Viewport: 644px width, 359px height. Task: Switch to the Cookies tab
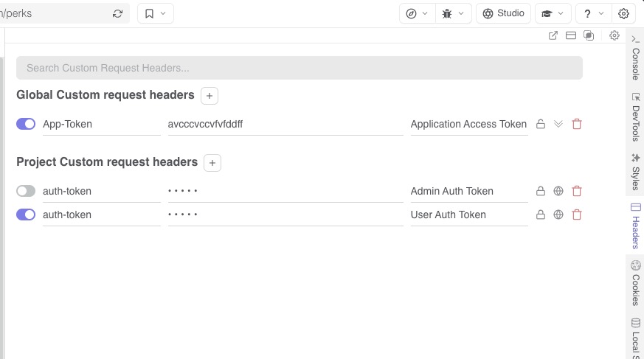coord(635,282)
